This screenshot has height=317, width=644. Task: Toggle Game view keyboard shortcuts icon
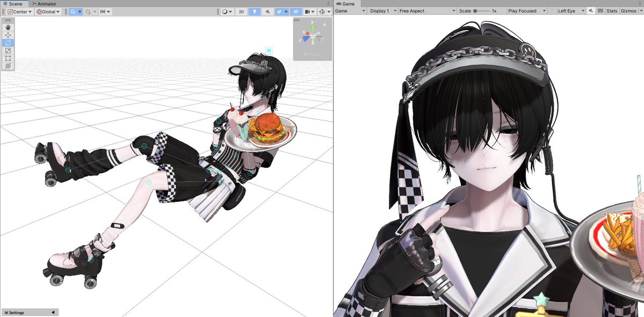point(600,11)
